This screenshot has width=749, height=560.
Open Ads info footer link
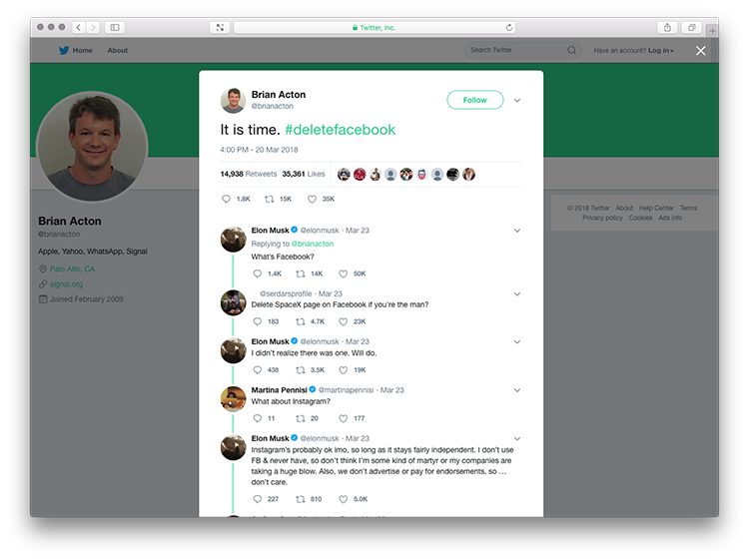point(670,218)
